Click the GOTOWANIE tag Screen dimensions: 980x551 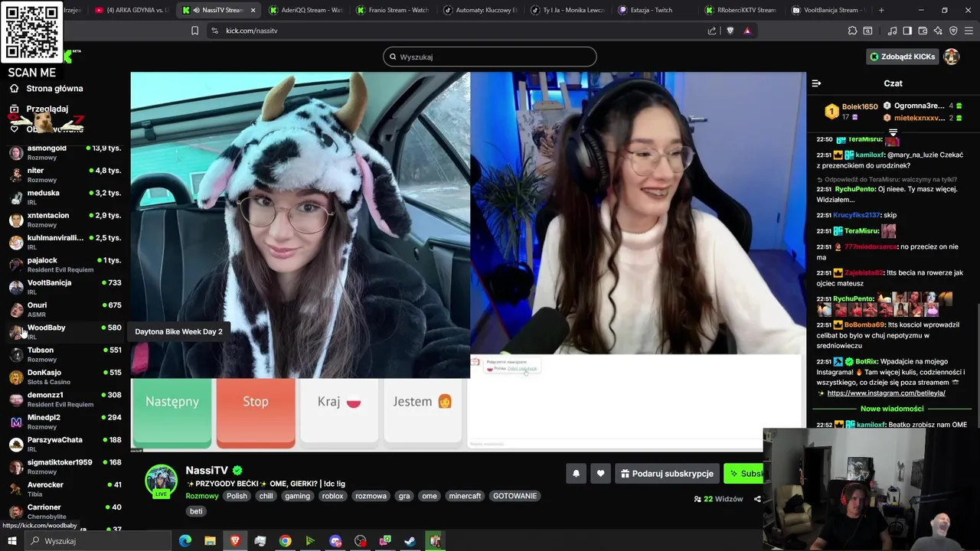[514, 496]
